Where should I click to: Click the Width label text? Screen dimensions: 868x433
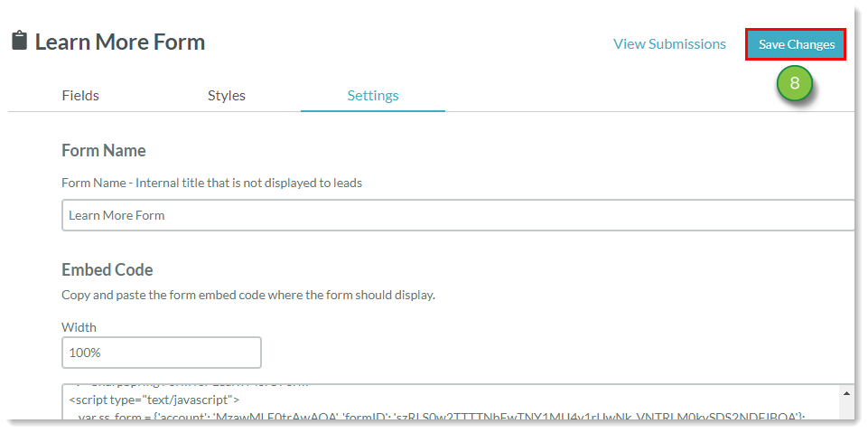[x=79, y=327]
